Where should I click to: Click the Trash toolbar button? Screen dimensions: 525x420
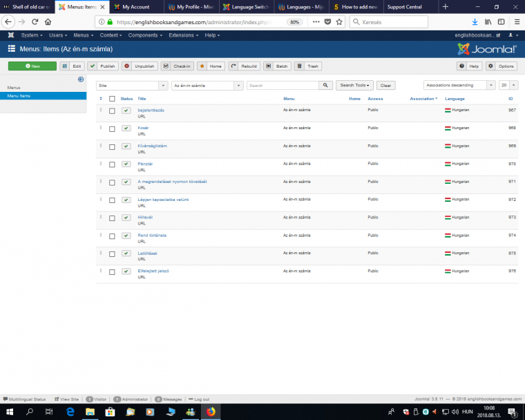[308, 66]
